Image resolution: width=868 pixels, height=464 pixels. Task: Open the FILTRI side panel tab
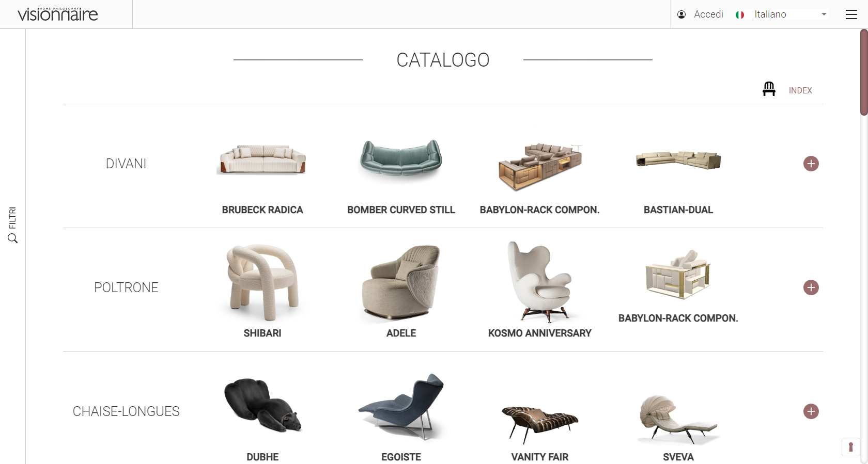click(x=12, y=218)
